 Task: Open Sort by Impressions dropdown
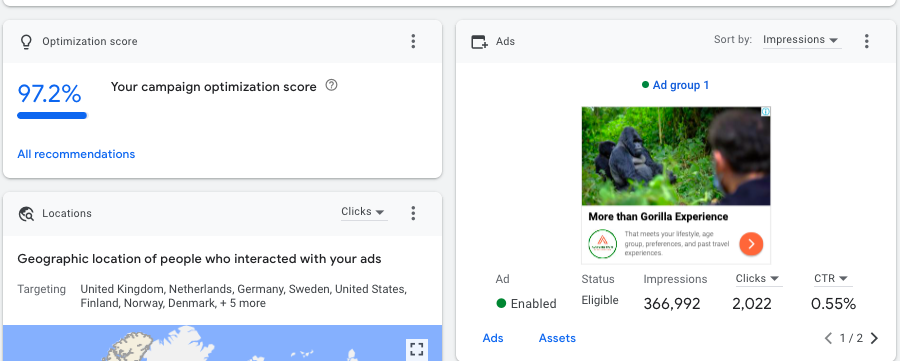[801, 40]
